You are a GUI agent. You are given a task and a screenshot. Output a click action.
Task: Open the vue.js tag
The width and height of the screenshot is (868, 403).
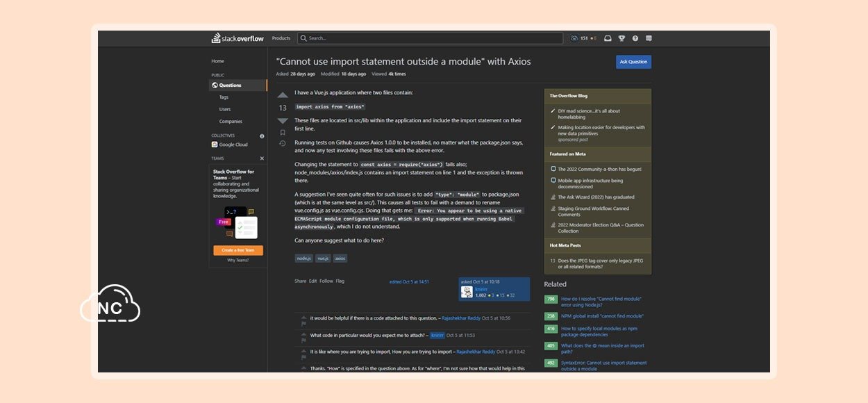pyautogui.click(x=323, y=258)
